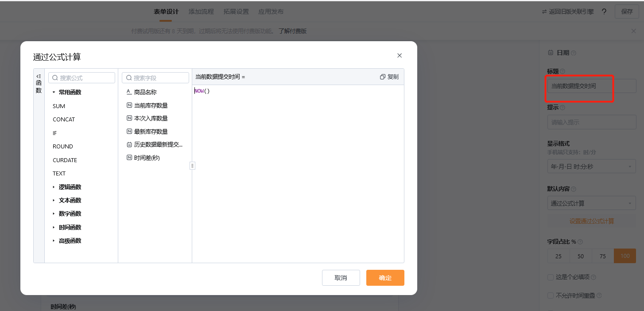Open the 了解付费版 link
This screenshot has height=311, width=644.
292,31
